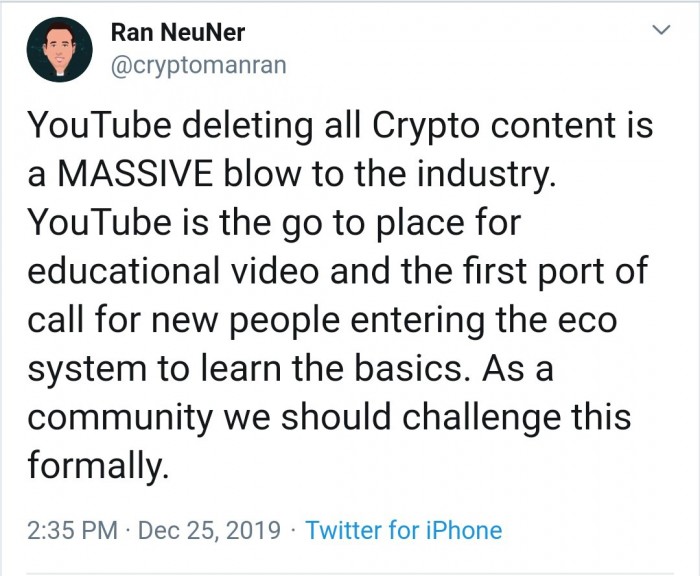Open the Twitter for iPhone source link
Viewport: 700px width, 576px height.
[403, 529]
